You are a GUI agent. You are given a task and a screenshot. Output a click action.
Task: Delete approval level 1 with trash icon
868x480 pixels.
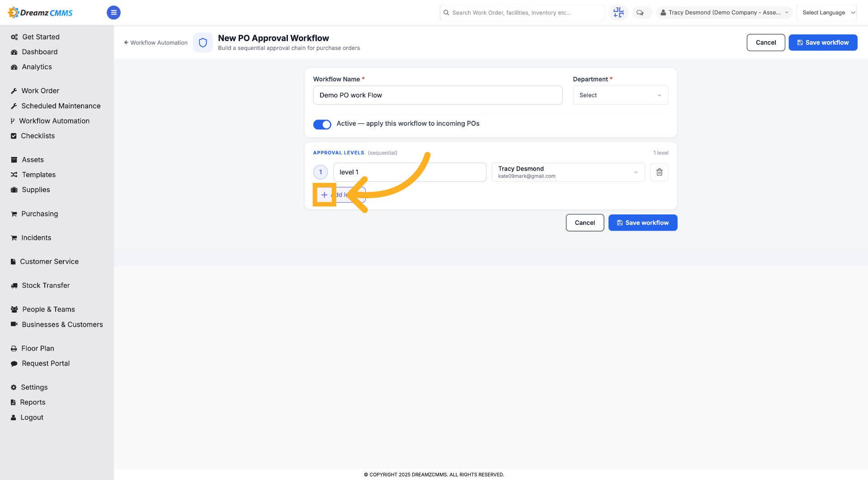[x=659, y=172]
